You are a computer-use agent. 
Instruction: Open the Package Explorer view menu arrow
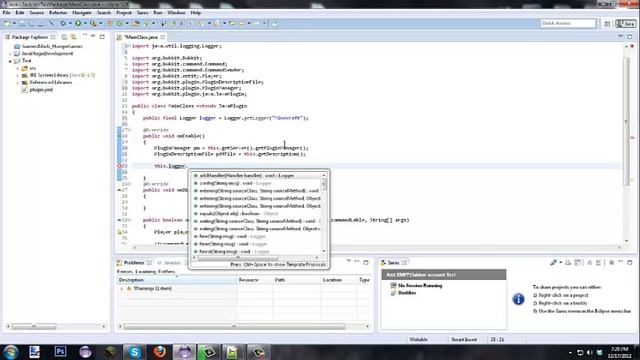pyautogui.click(x=84, y=36)
